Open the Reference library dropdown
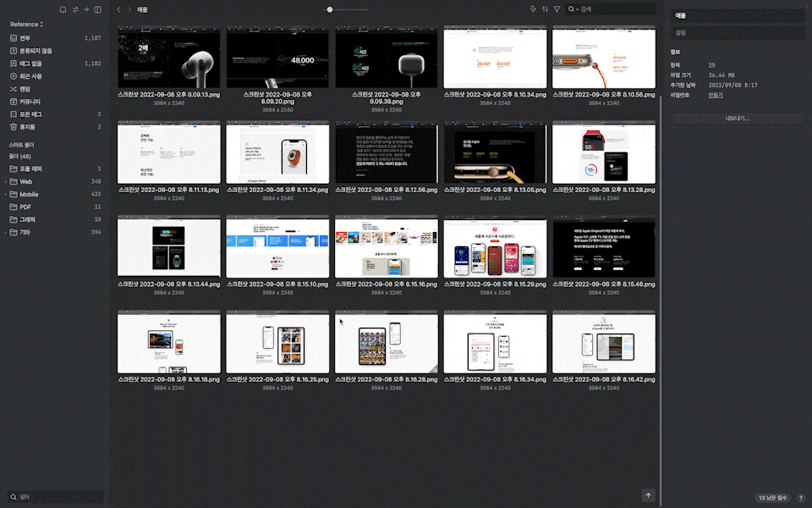812x508 pixels. point(27,25)
